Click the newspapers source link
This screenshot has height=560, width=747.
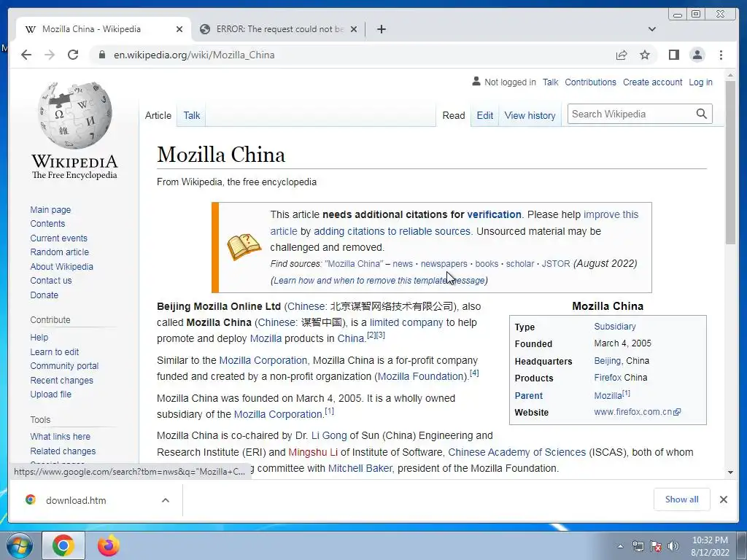[444, 264]
